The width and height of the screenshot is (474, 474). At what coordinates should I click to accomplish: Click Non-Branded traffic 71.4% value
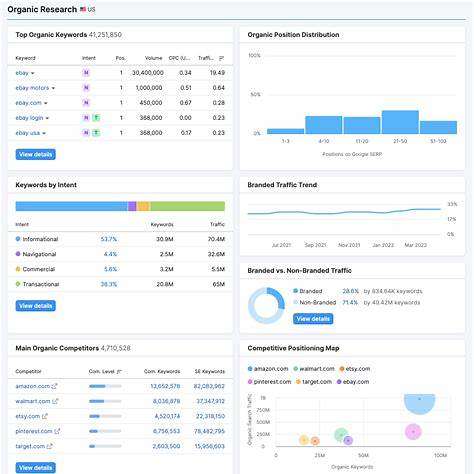pyautogui.click(x=350, y=302)
